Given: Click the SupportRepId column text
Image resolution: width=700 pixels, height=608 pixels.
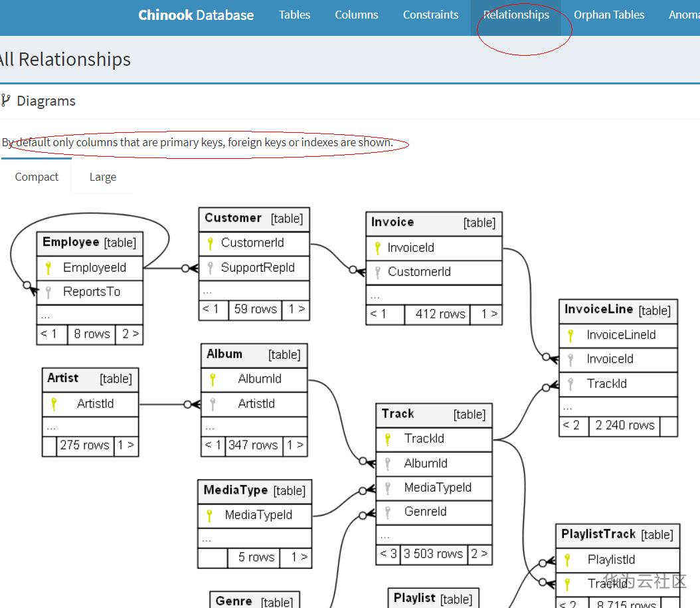Looking at the screenshot, I should [x=258, y=268].
